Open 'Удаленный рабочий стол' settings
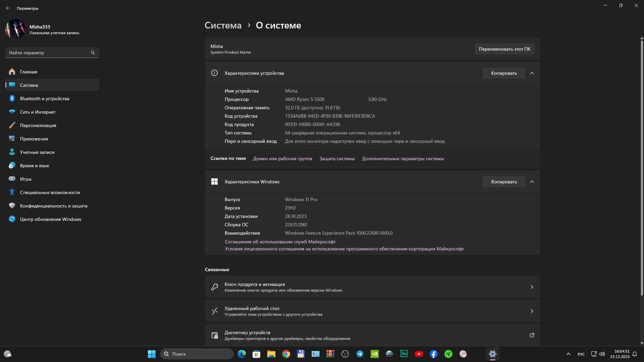 372,311
